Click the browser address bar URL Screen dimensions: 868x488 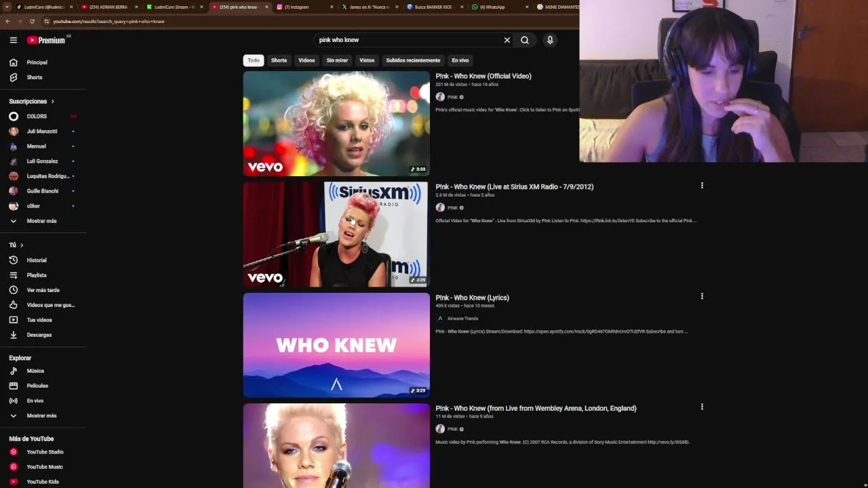pos(108,21)
